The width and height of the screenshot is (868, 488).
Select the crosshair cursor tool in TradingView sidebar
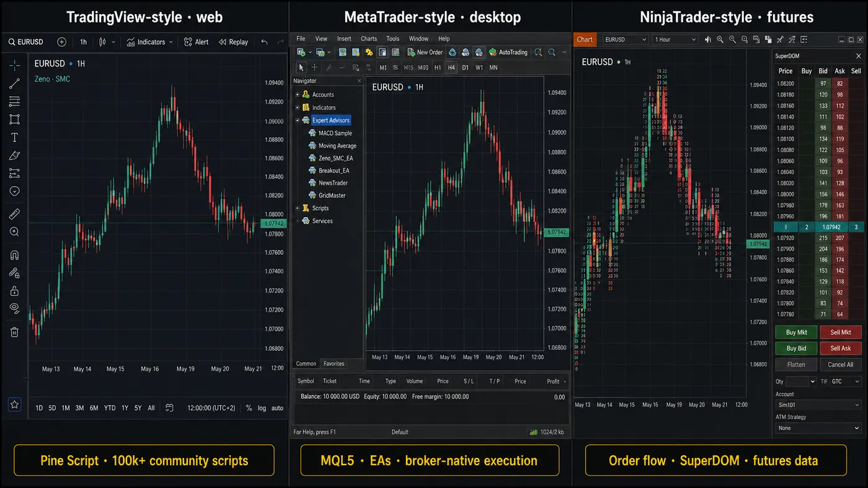(14, 65)
